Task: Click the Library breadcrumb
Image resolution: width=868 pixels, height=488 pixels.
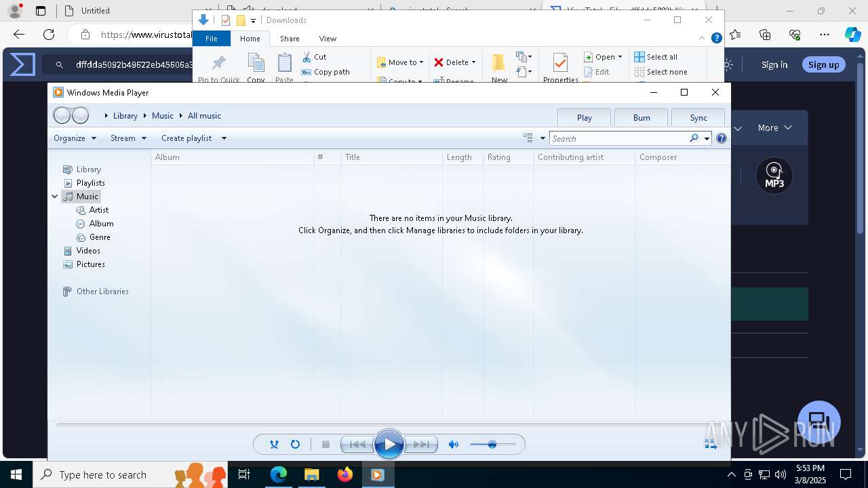Action: coord(125,116)
